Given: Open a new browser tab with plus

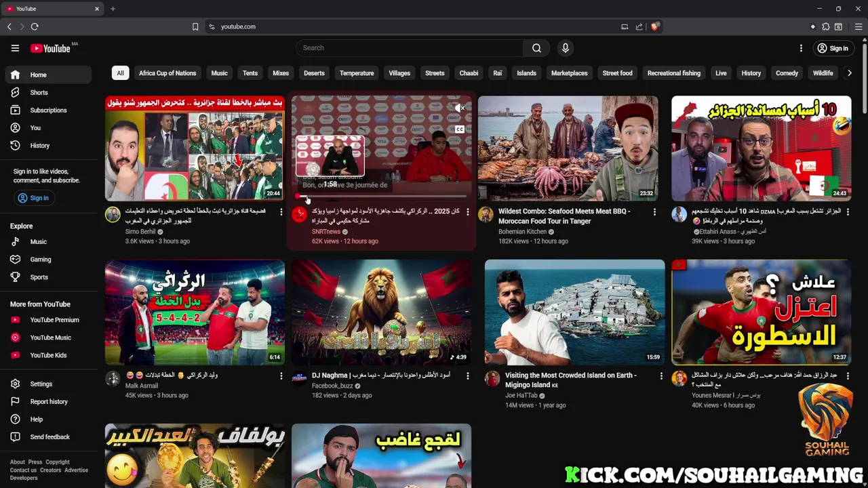Looking at the screenshot, I should 113,9.
